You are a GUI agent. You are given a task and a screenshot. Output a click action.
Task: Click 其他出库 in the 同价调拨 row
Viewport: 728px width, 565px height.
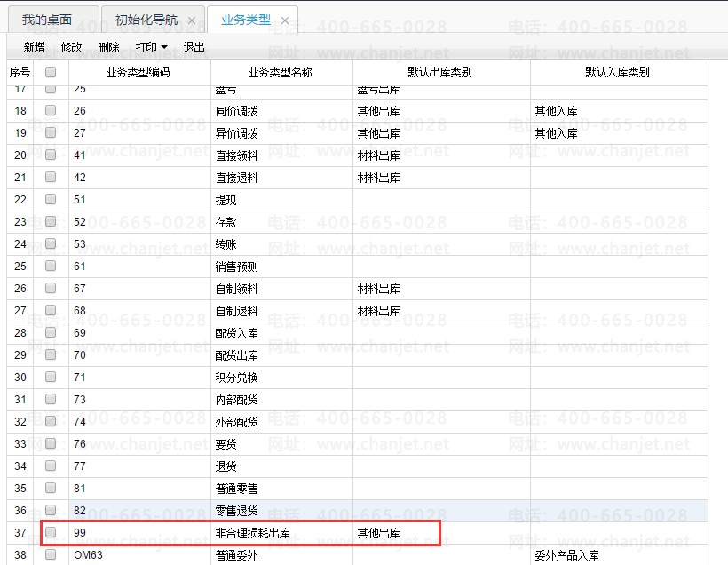(x=378, y=111)
